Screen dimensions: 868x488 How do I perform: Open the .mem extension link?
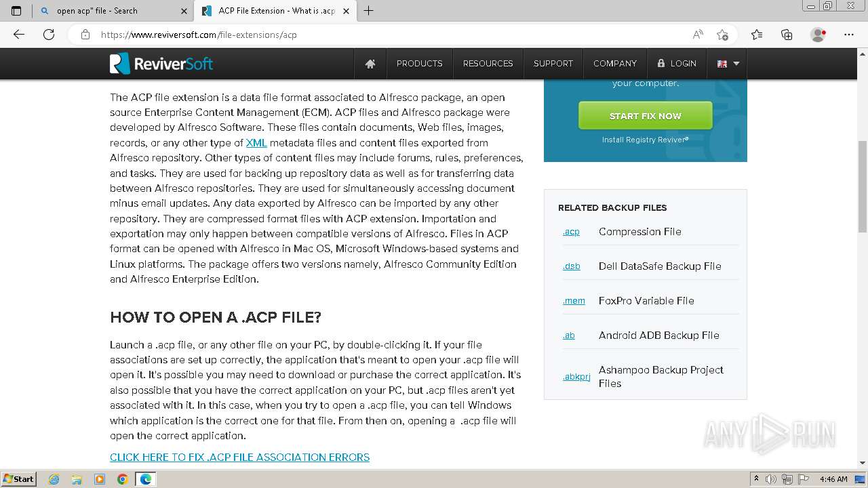coord(574,301)
